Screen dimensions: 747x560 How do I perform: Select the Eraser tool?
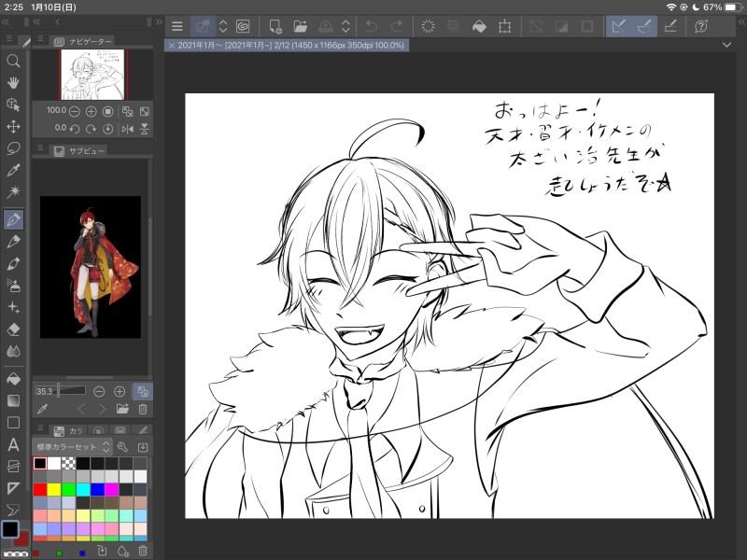[13, 329]
